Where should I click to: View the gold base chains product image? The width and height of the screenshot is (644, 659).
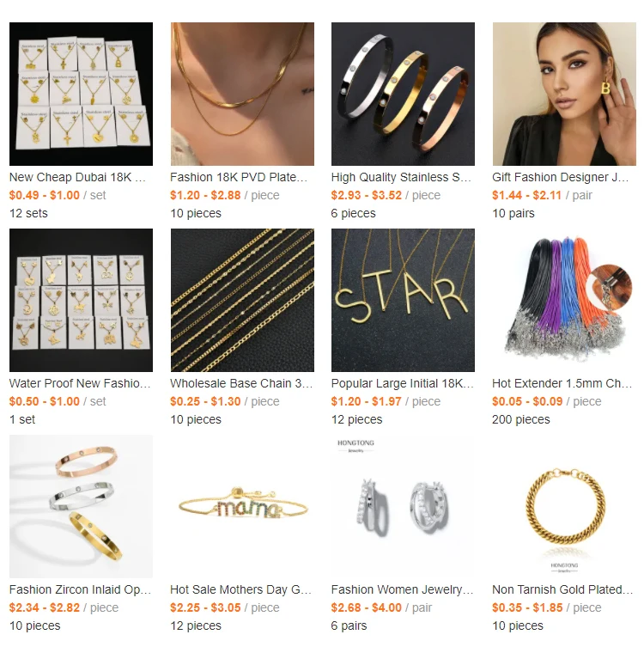[242, 300]
